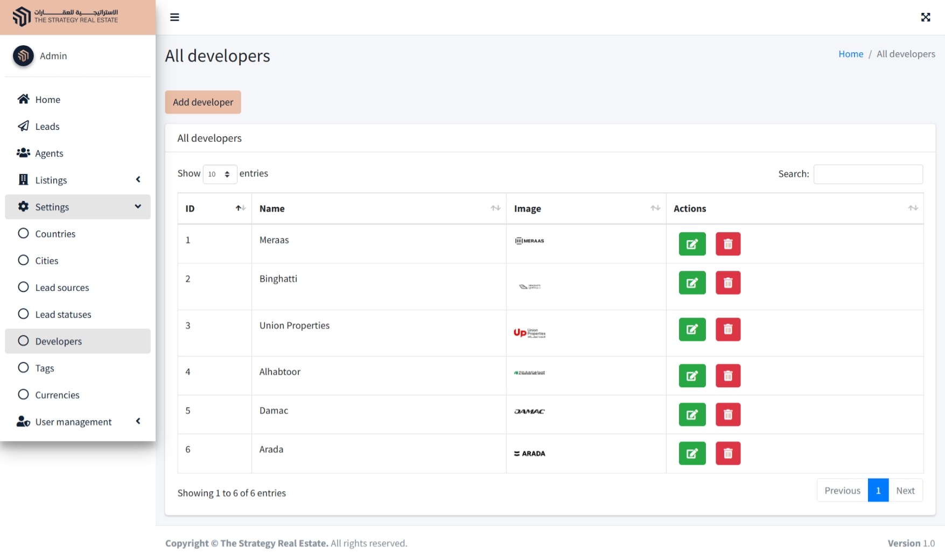945x560 pixels.
Task: Expand the Listings sidebar menu
Action: 78,180
